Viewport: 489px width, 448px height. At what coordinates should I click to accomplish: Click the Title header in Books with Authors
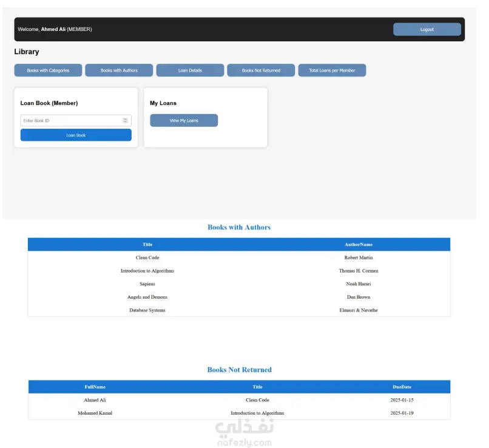pos(147,245)
